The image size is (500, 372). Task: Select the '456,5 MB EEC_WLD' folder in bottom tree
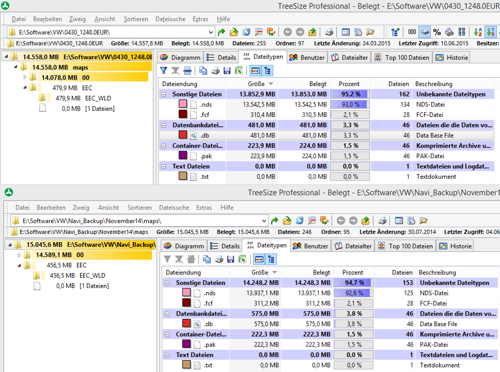pyautogui.click(x=69, y=276)
